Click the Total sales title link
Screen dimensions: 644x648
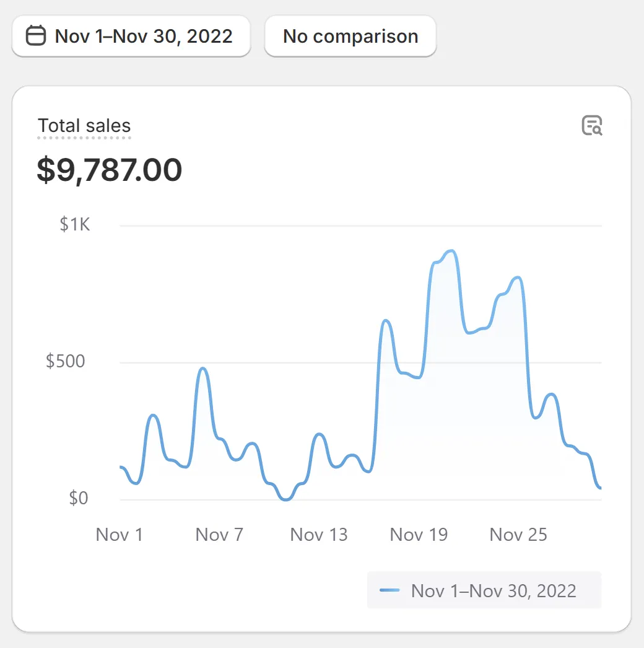click(84, 126)
